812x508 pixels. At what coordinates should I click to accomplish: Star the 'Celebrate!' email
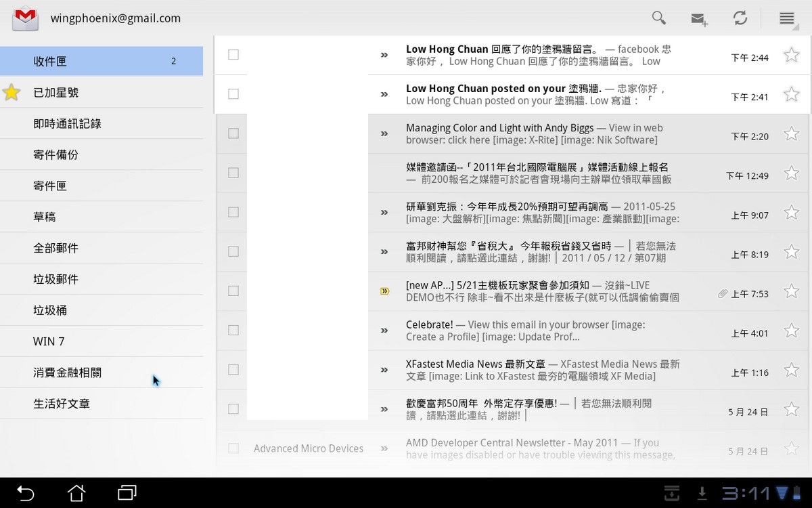[791, 330]
